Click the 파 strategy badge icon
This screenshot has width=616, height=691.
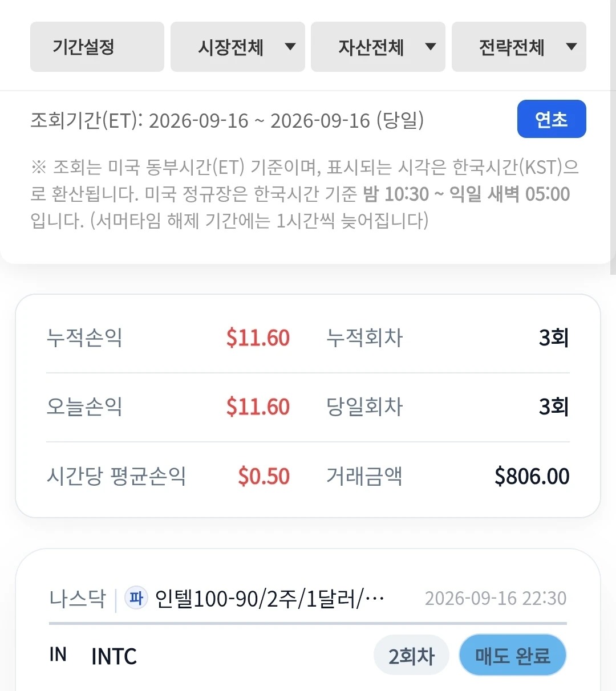pos(136,598)
